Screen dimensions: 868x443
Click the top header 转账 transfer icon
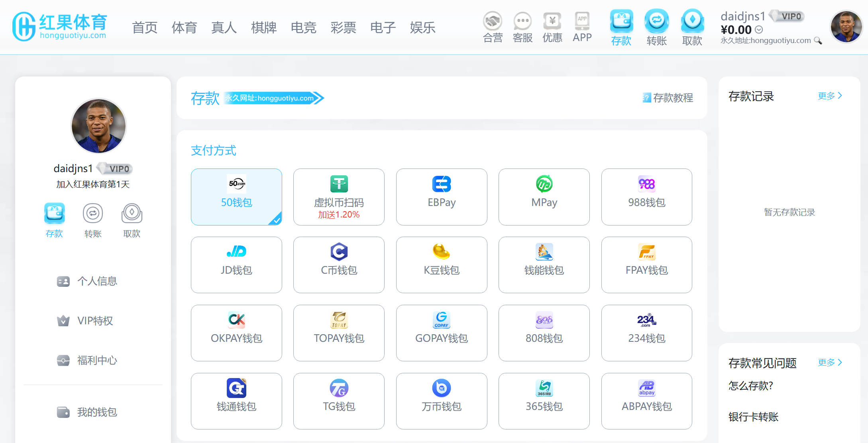(657, 21)
